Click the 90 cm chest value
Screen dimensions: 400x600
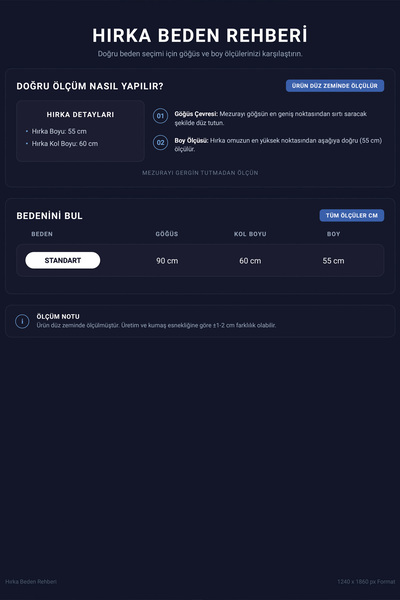point(167,261)
